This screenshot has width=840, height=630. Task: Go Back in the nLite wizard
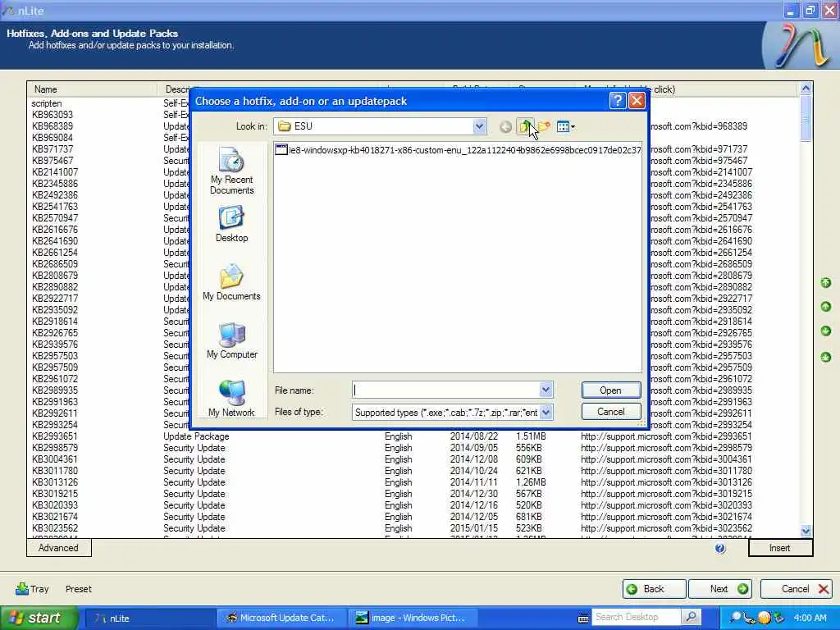654,589
